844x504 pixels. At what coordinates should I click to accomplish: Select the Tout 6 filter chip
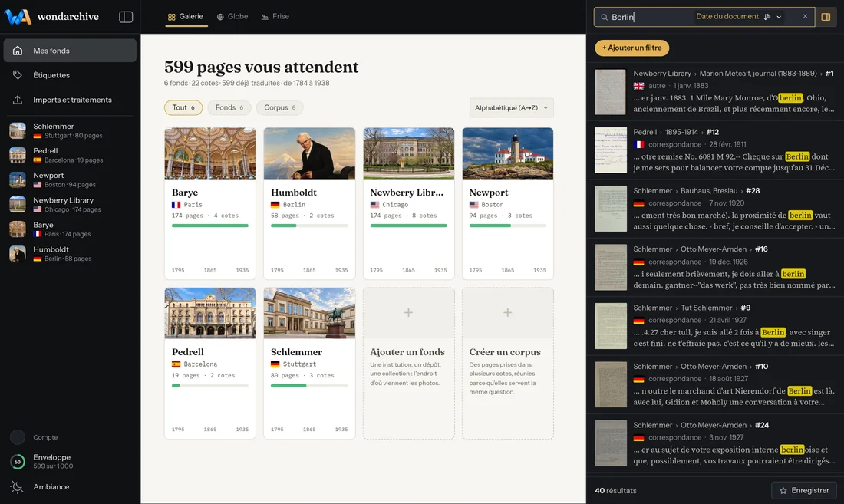(183, 107)
